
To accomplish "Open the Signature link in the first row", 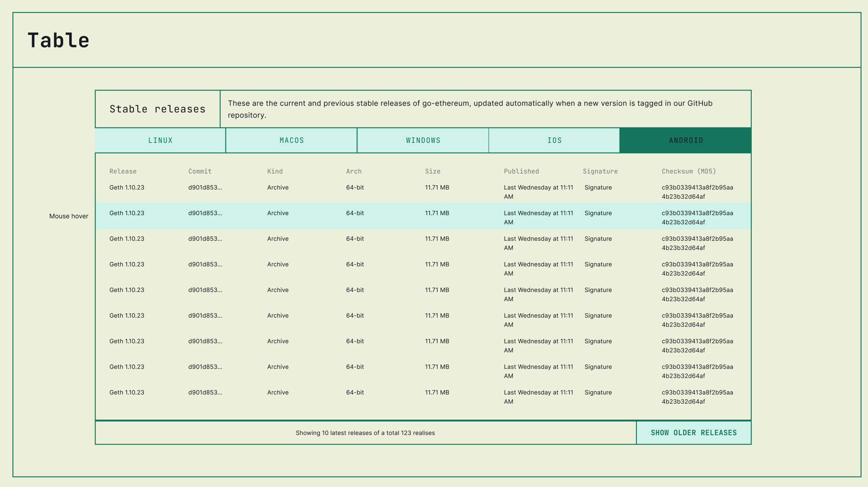I will click(x=598, y=187).
